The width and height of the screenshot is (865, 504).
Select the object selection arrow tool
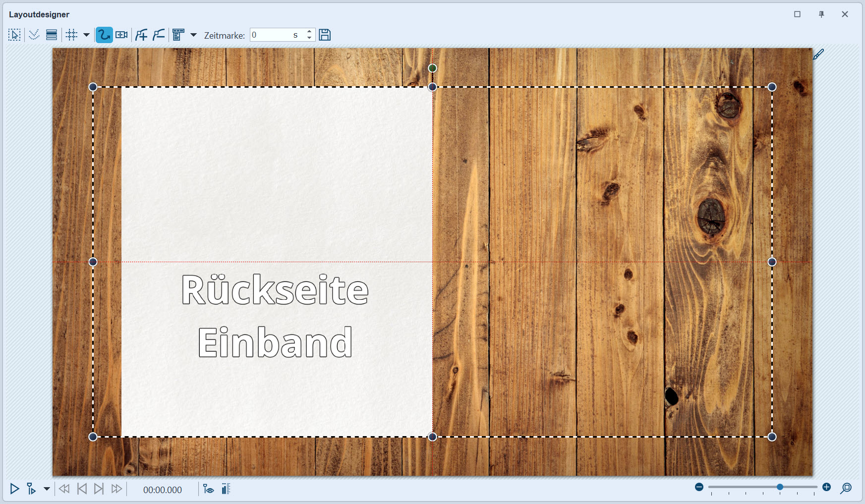pos(14,35)
